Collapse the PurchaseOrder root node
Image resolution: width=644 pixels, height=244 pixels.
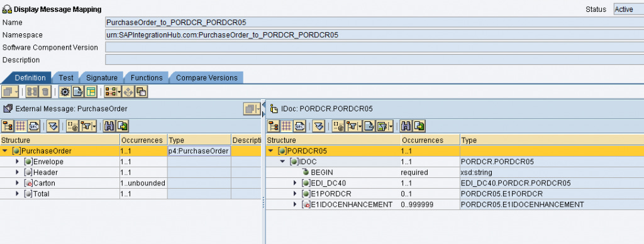click(x=5, y=151)
